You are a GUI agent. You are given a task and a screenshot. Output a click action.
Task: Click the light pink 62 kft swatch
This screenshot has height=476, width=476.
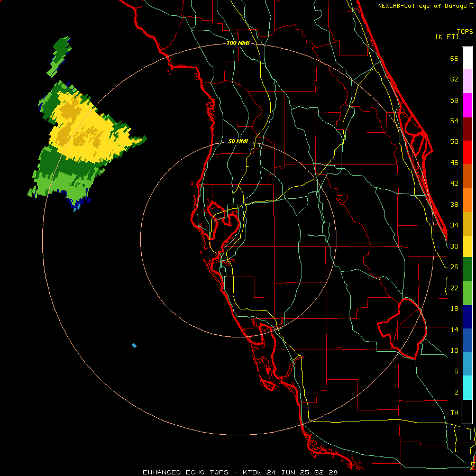pyautogui.click(x=467, y=81)
